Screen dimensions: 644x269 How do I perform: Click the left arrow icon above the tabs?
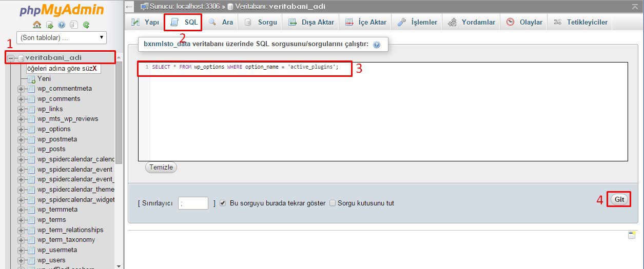click(130, 7)
